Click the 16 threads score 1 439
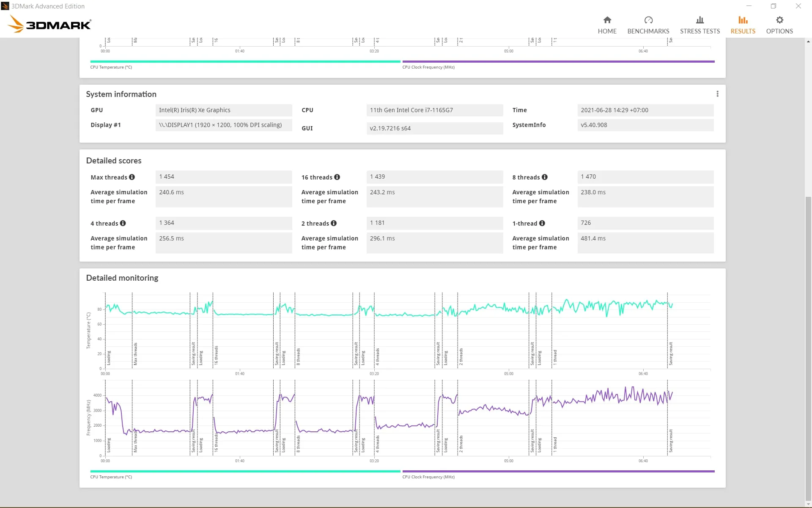 coord(435,177)
